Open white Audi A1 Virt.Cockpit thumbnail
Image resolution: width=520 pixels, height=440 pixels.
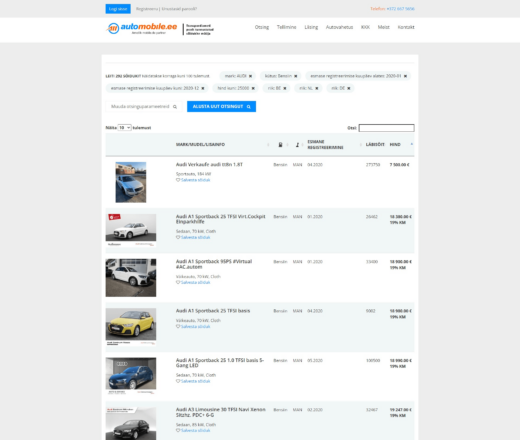(x=131, y=230)
